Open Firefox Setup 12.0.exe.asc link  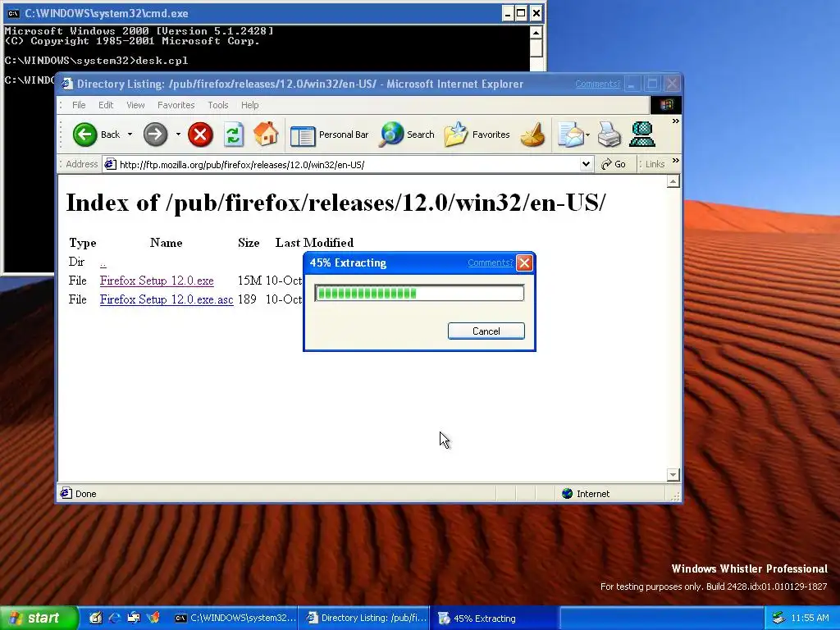coord(167,299)
